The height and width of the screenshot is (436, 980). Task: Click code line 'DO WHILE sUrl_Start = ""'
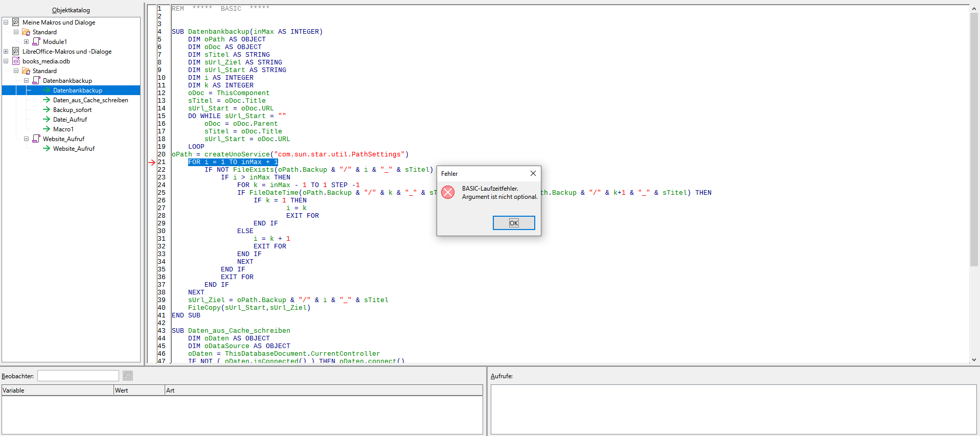coord(237,116)
